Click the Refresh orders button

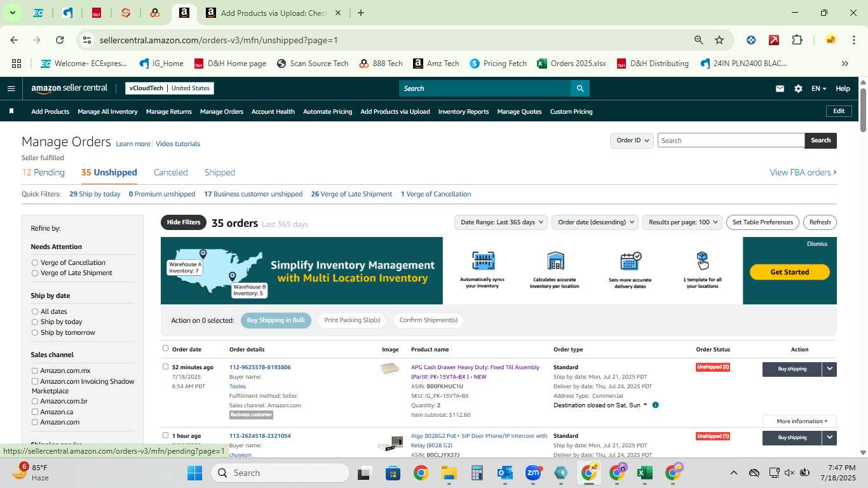click(x=820, y=222)
